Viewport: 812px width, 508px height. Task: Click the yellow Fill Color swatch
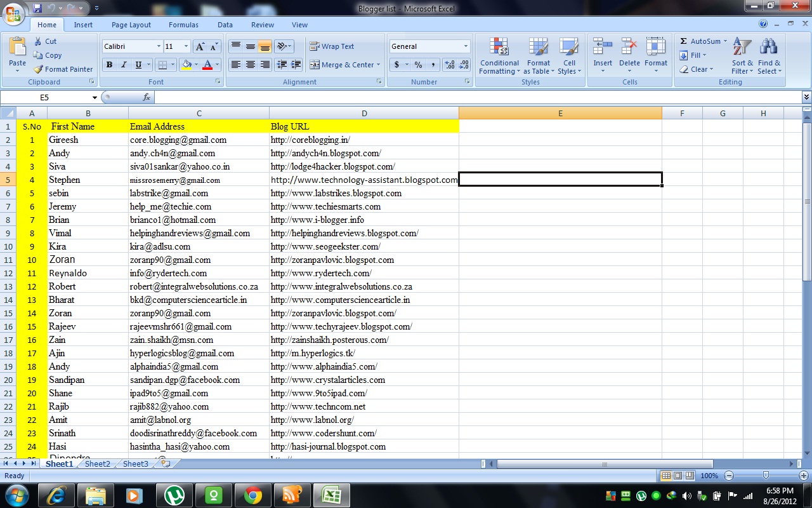[187, 65]
